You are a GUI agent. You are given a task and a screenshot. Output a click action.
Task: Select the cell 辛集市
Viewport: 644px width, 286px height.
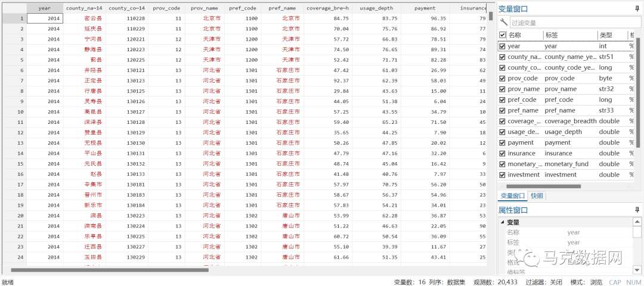click(84, 184)
